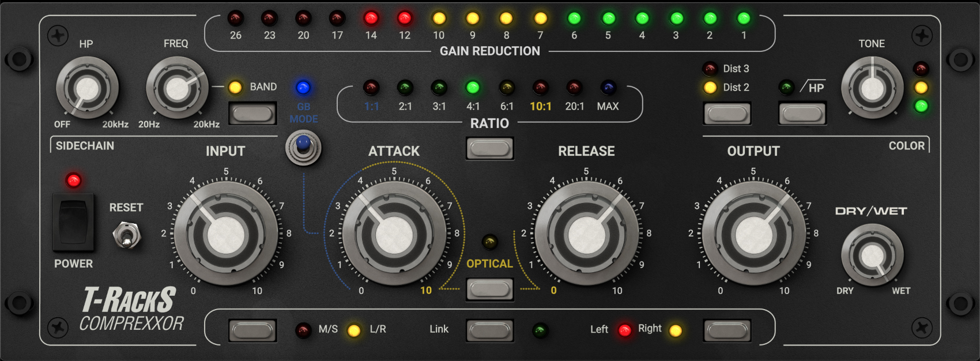
Task: Click the DRY/WET mix knob
Action: click(872, 255)
